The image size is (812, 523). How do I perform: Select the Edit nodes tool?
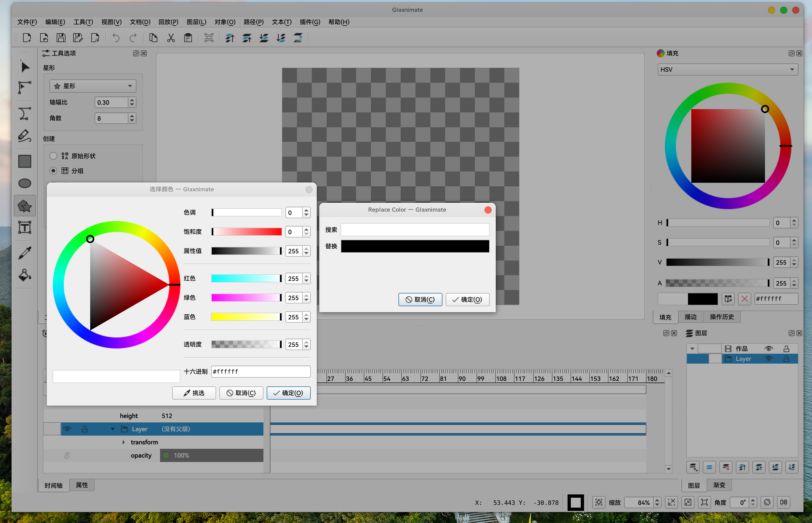click(25, 87)
